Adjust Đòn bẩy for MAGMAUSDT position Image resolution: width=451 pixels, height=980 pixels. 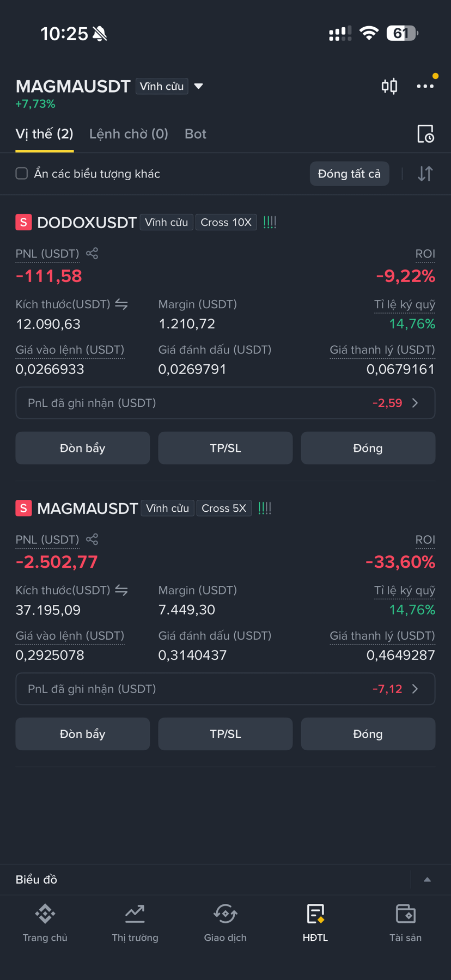pyautogui.click(x=83, y=734)
